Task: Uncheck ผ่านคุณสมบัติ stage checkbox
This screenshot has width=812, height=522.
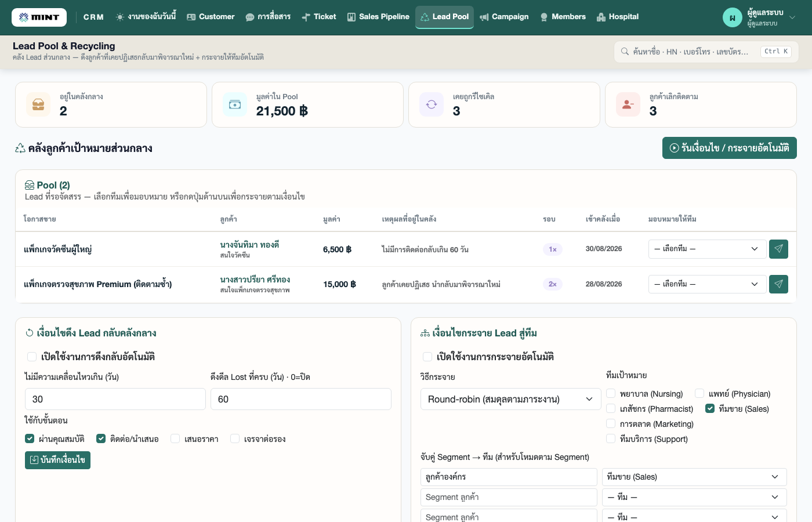Action: 30,438
